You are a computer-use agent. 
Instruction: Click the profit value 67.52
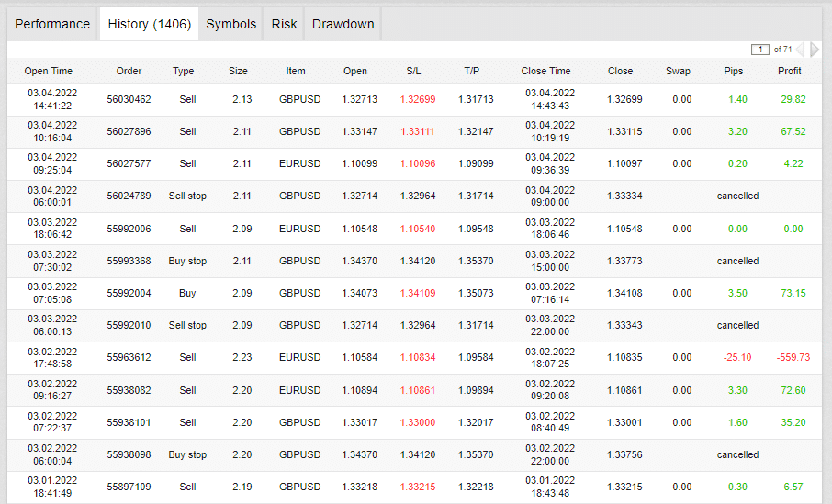[x=793, y=131]
